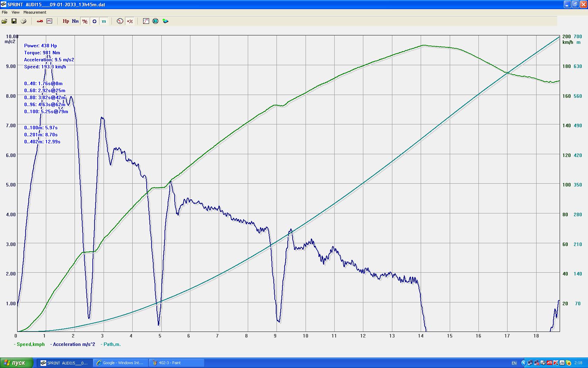
Task: Save data with the floppy disk icon
Action: coord(14,21)
